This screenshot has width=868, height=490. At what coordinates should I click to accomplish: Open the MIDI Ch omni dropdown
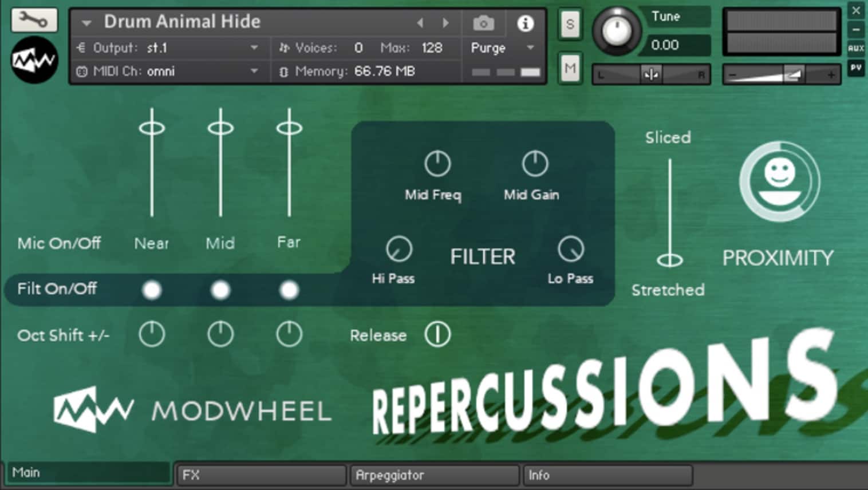[169, 72]
